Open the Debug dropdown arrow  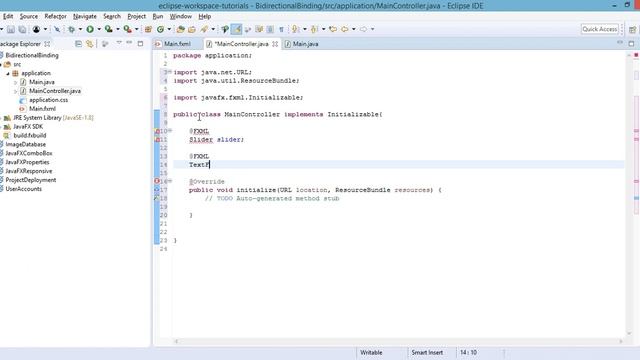tap(80, 29)
